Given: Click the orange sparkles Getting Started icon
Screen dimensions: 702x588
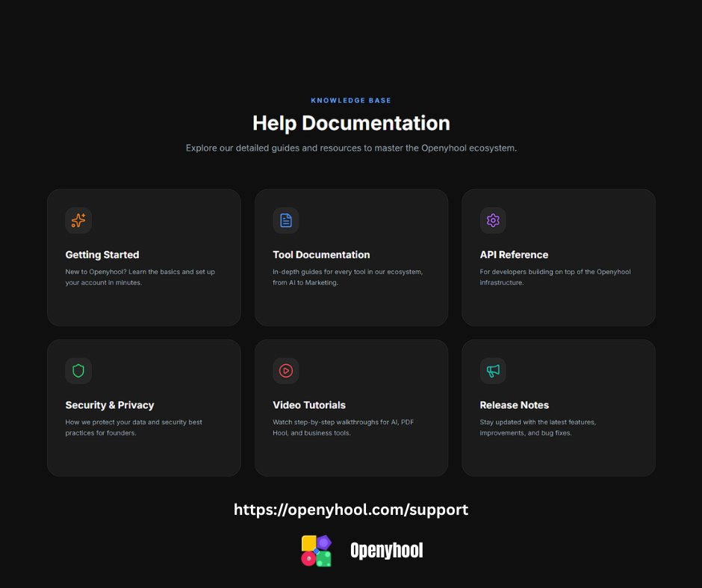Looking at the screenshot, I should [78, 220].
